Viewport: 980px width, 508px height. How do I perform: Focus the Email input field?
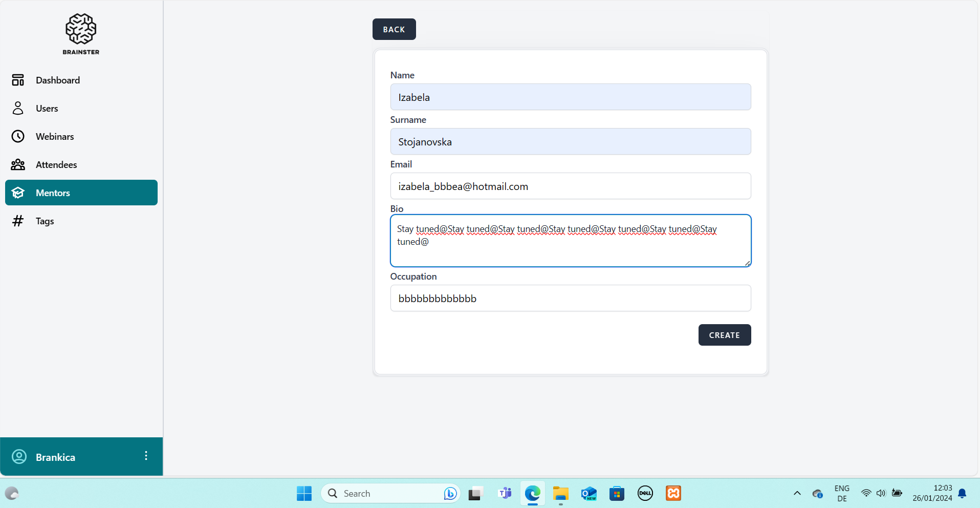(x=570, y=186)
